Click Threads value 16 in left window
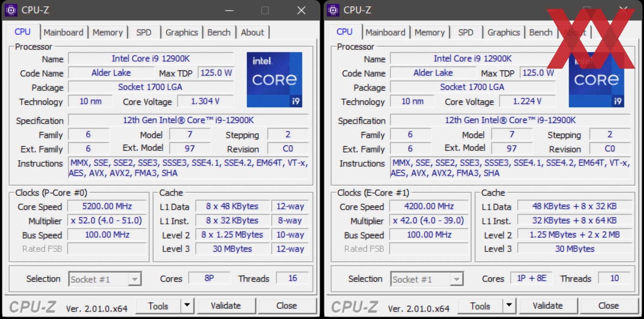 pyautogui.click(x=292, y=278)
